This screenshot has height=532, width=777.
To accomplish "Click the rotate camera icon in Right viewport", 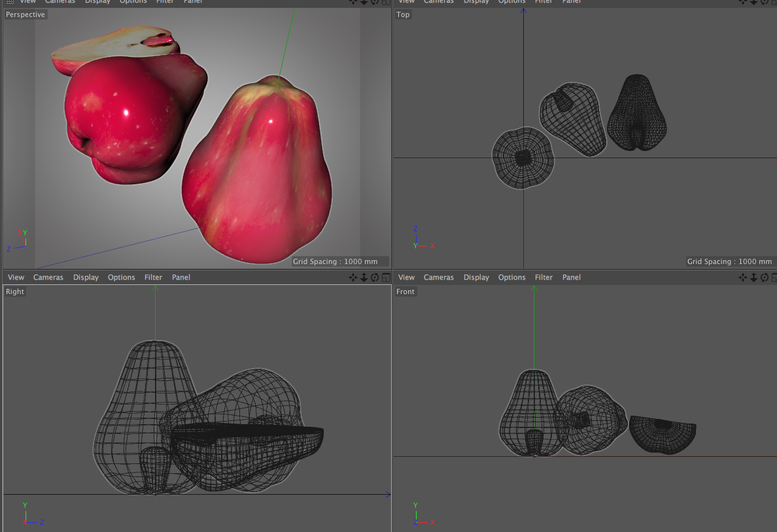I will [x=375, y=278].
